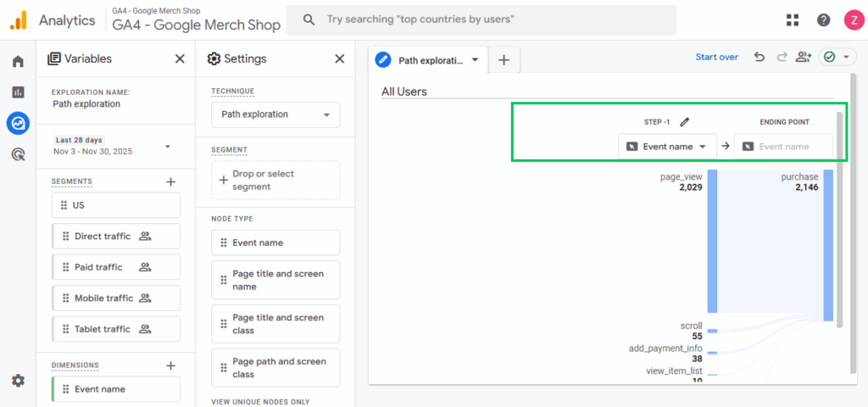The height and width of the screenshot is (407, 868).
Task: Click the share exploration icon
Action: tap(804, 57)
